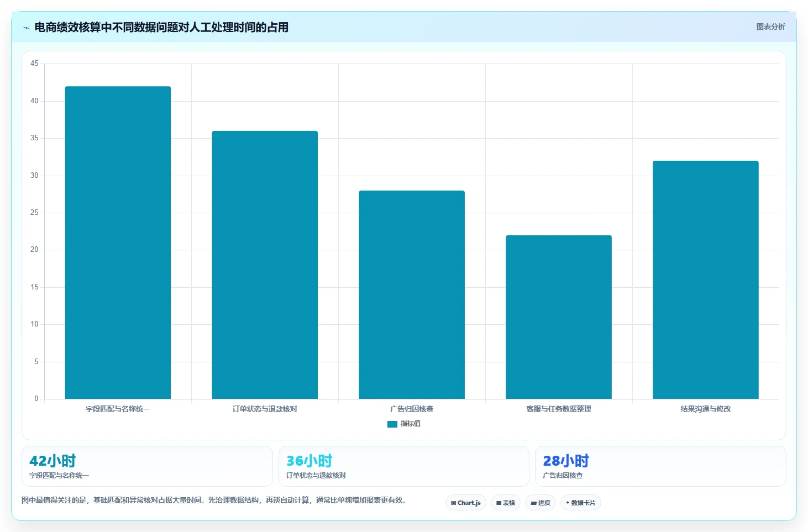808x532 pixels.
Task: Click the 进度 tag pill
Action: (541, 503)
